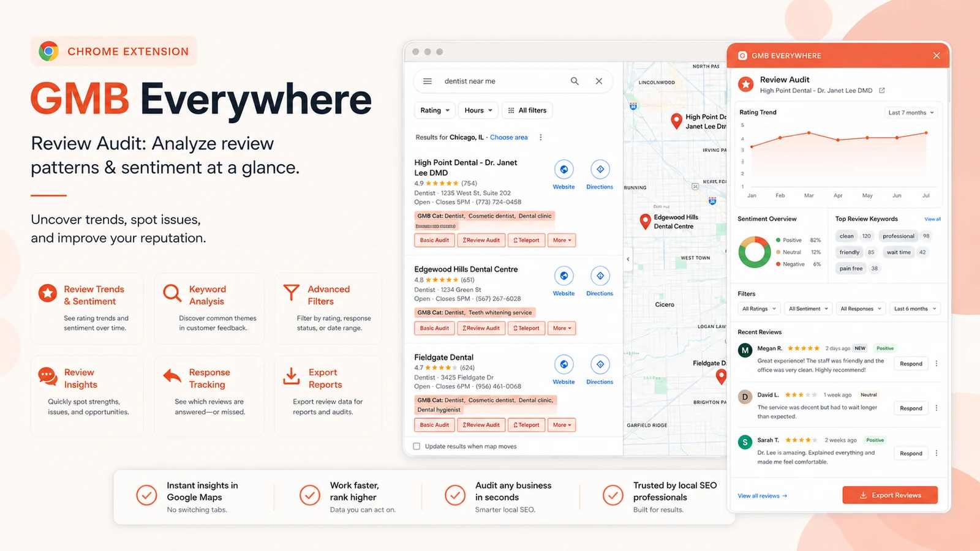
Task: Change the Rating Trend 'Last 7 months' dropdown
Action: pos(911,113)
